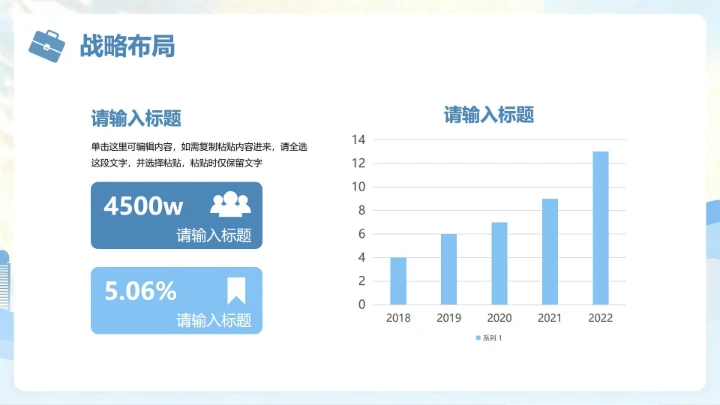
Task: Select the chart title 请输入标题
Action: tap(489, 115)
